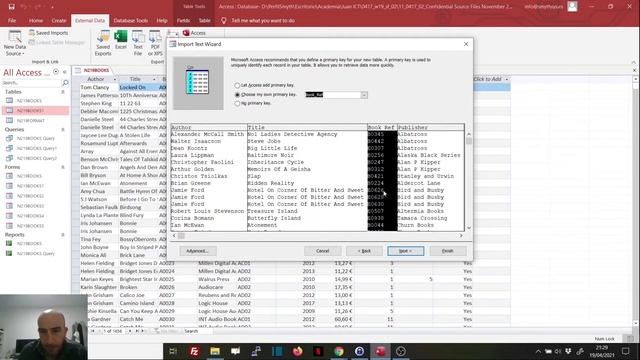Open the Click to Add column dropdown
The image size is (640, 360).
(507, 79)
